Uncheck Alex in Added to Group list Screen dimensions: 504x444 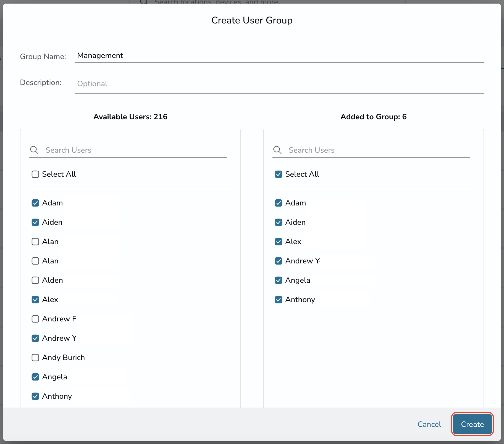(x=279, y=242)
